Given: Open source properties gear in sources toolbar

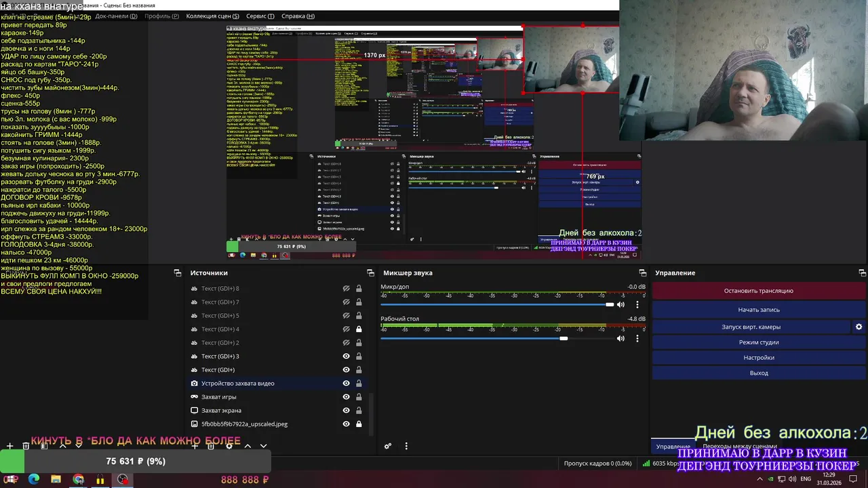Looking at the screenshot, I should [229, 446].
